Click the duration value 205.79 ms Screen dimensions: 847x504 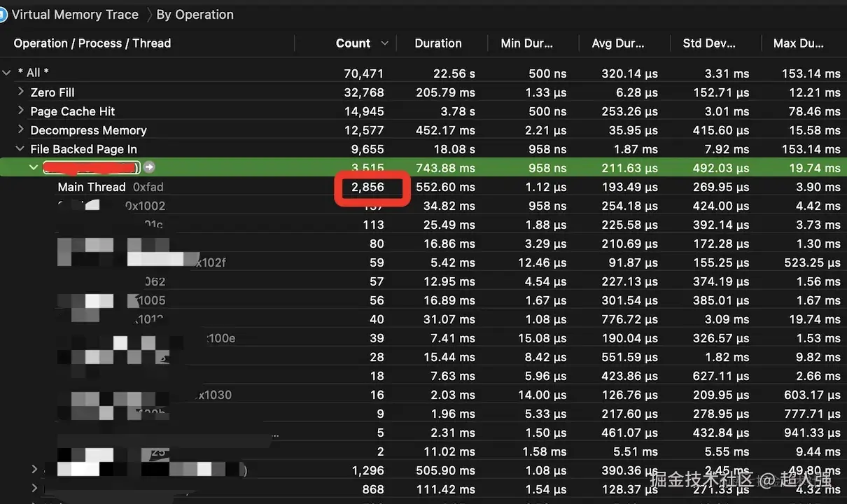pyautogui.click(x=446, y=92)
